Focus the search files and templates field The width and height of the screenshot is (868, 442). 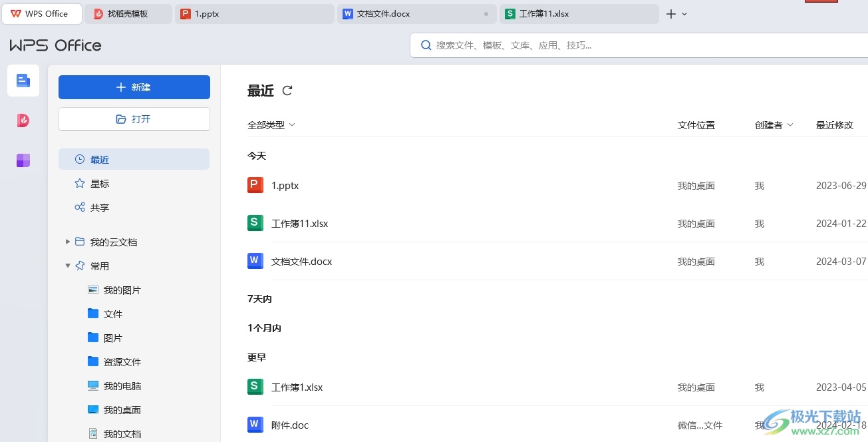[x=639, y=45]
